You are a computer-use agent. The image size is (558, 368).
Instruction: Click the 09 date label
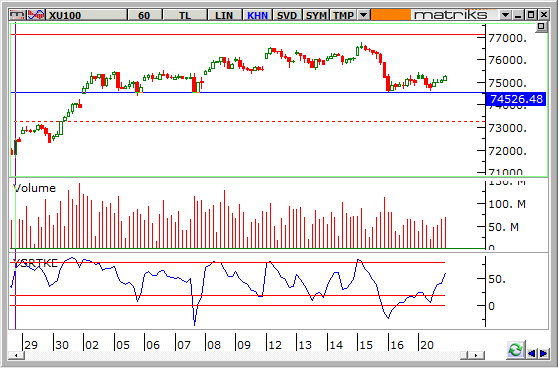click(244, 345)
